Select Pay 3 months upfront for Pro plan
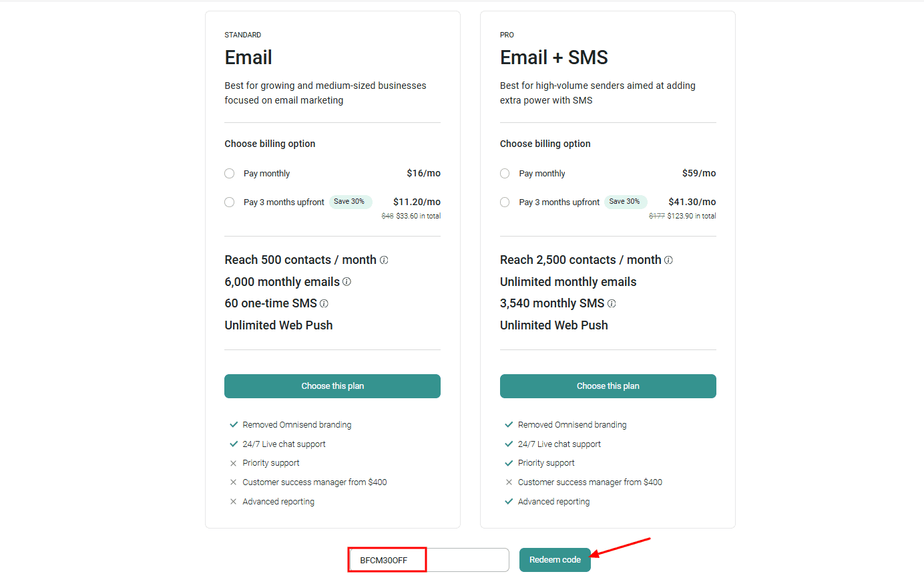 click(x=505, y=202)
